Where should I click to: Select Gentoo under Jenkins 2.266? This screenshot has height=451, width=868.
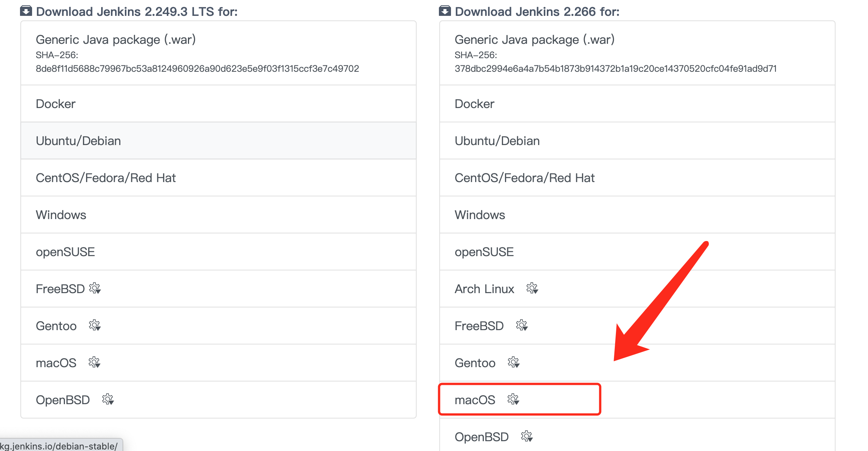pos(637,363)
